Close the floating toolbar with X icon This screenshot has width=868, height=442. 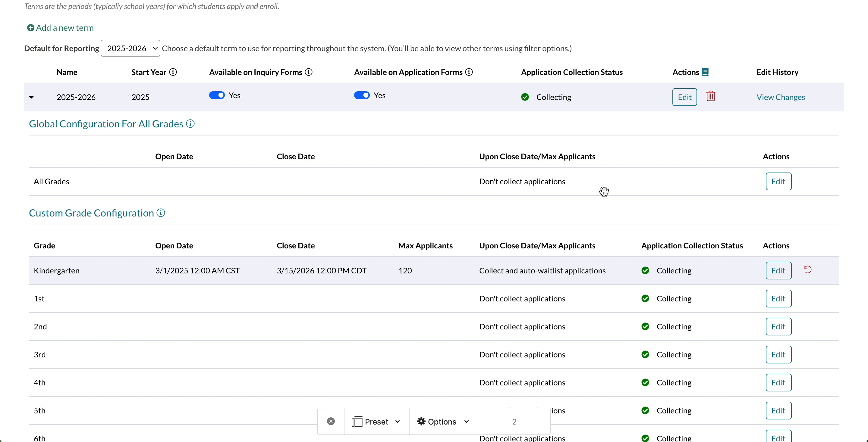pyautogui.click(x=331, y=422)
